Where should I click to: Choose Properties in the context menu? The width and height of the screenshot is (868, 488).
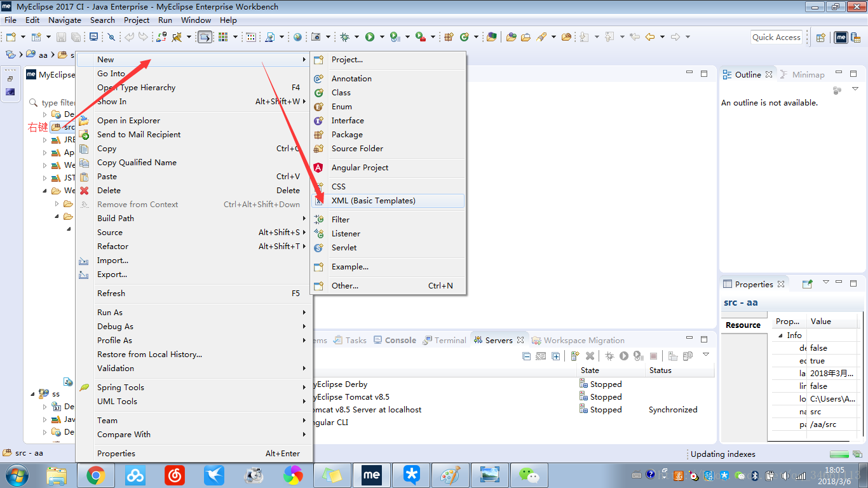click(x=194, y=454)
